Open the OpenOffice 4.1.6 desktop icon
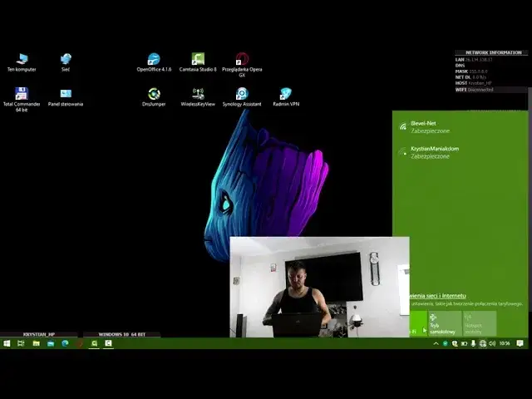The height and width of the screenshot is (399, 532). coord(154,60)
